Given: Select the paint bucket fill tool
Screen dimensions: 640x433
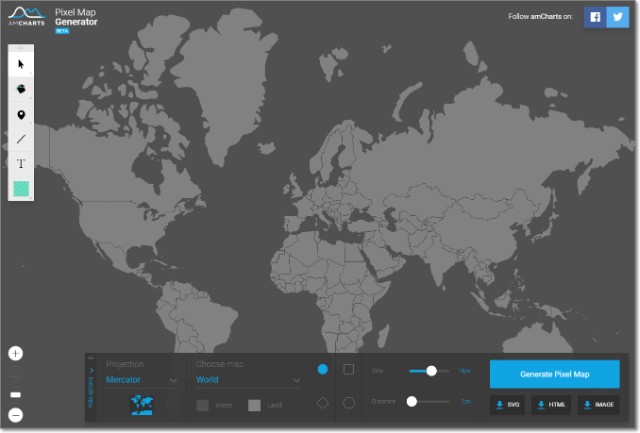Looking at the screenshot, I should coord(21,89).
